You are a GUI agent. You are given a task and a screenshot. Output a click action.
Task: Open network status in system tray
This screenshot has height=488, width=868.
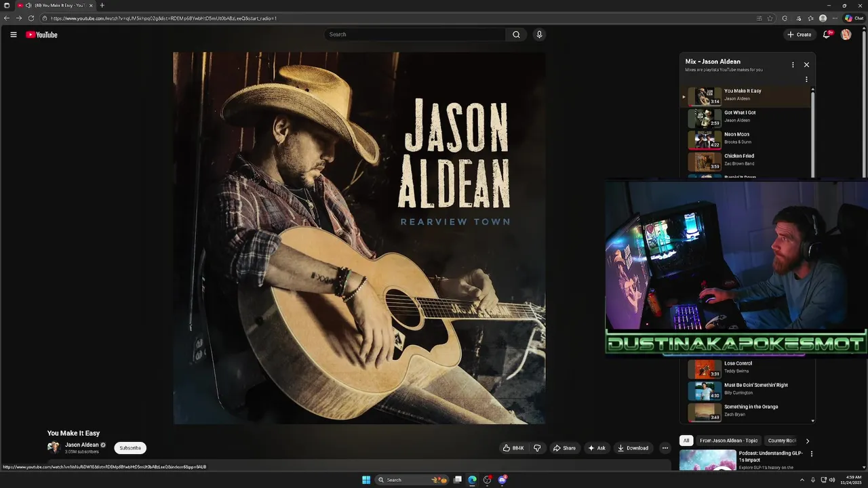coord(823,480)
